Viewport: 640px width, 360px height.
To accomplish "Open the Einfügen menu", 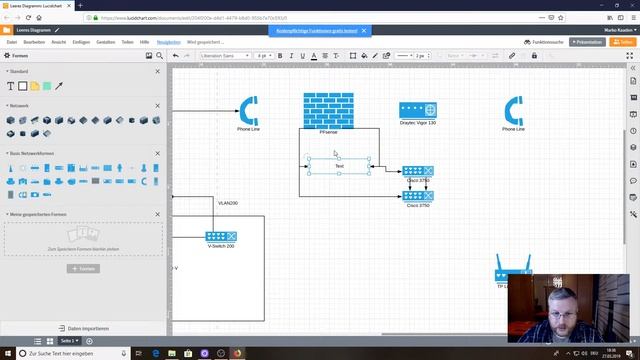I will [81, 42].
